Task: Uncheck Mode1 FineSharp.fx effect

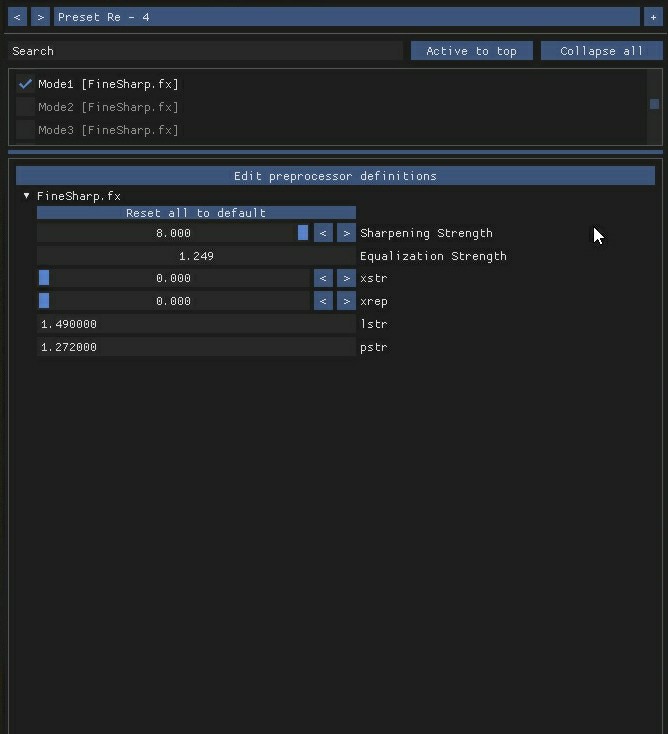Action: point(25,84)
